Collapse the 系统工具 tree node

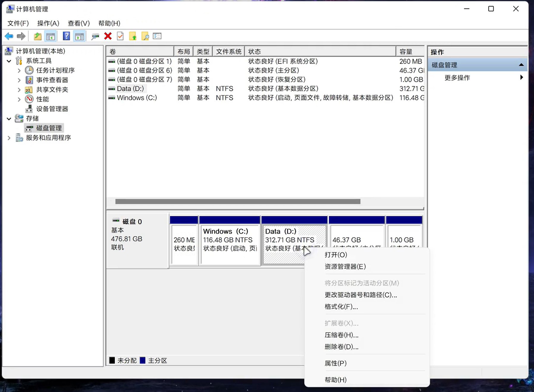[9, 61]
